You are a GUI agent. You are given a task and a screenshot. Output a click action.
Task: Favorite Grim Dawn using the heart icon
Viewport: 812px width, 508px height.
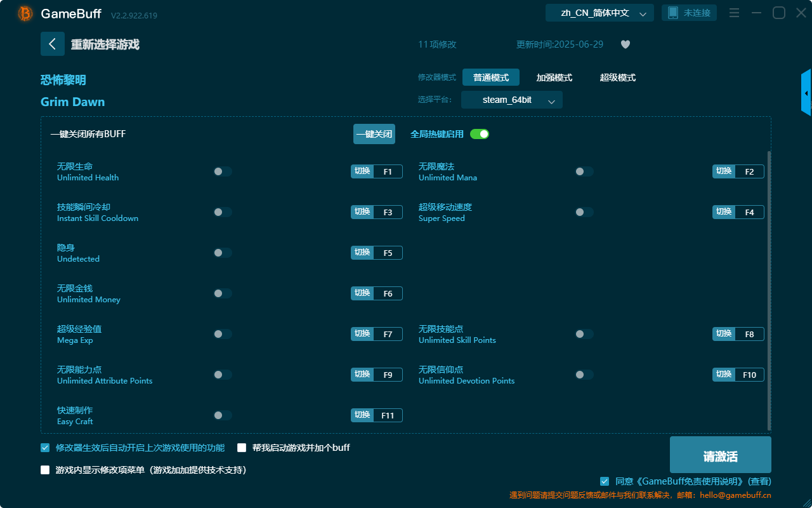625,44
